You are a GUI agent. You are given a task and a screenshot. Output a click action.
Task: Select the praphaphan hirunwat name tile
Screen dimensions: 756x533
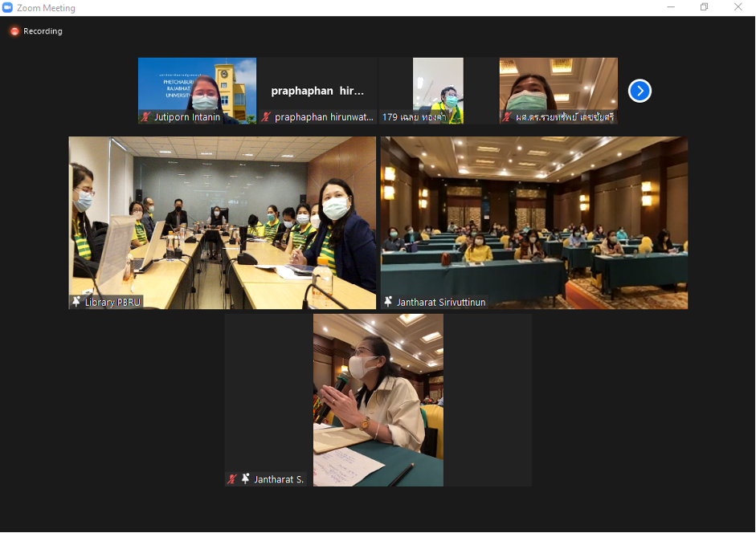tap(317, 91)
